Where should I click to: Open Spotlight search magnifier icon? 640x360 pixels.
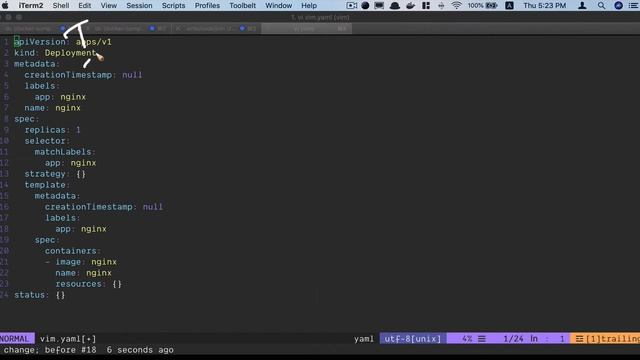pos(601,5)
